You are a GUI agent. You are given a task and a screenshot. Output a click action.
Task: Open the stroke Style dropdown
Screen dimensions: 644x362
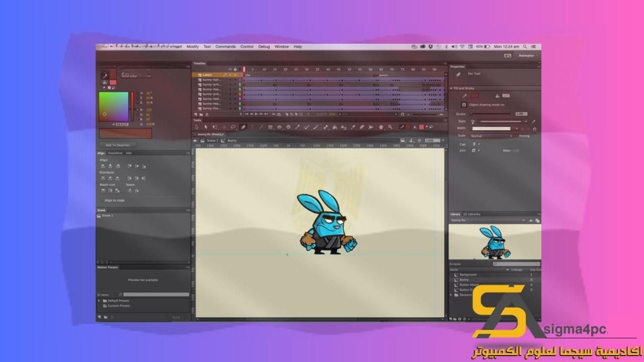tap(503, 122)
